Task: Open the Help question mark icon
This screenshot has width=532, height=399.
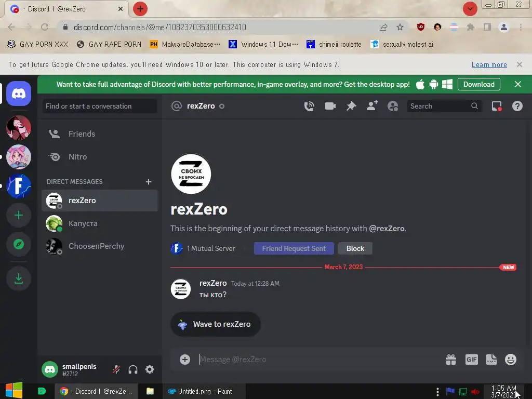Action: pyautogui.click(x=517, y=106)
